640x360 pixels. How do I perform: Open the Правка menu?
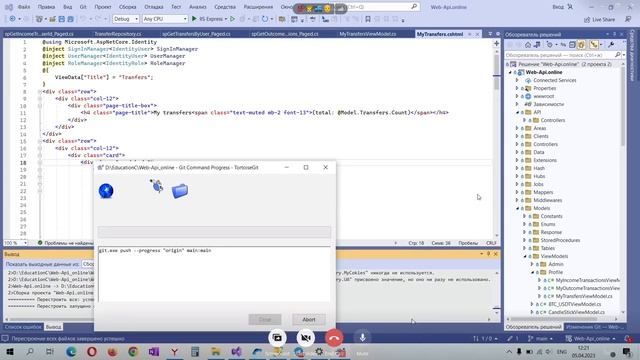pyautogui.click(x=46, y=7)
